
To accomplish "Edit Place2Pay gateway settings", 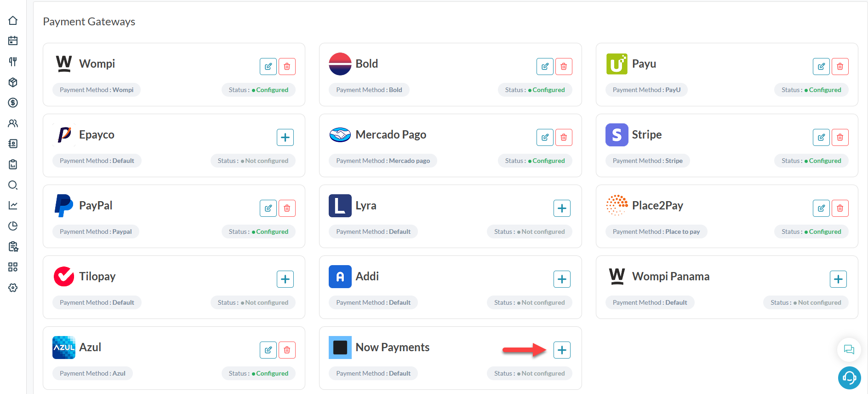I will click(821, 208).
